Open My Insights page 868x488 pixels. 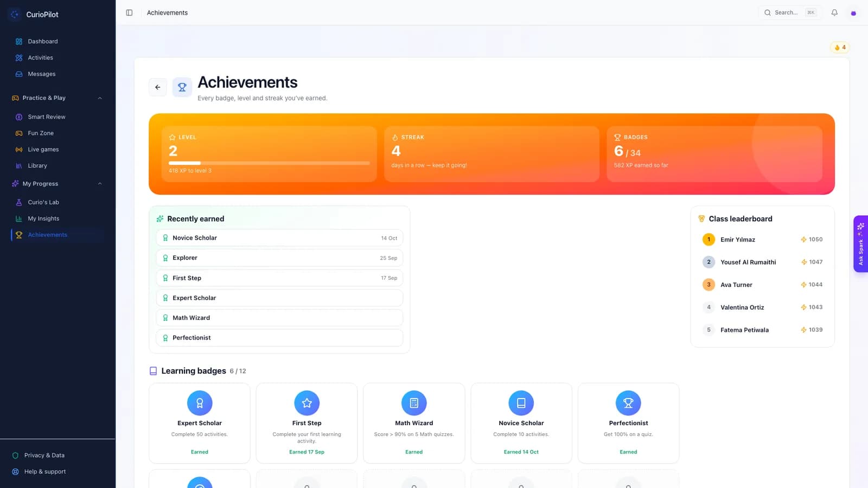click(x=58, y=219)
